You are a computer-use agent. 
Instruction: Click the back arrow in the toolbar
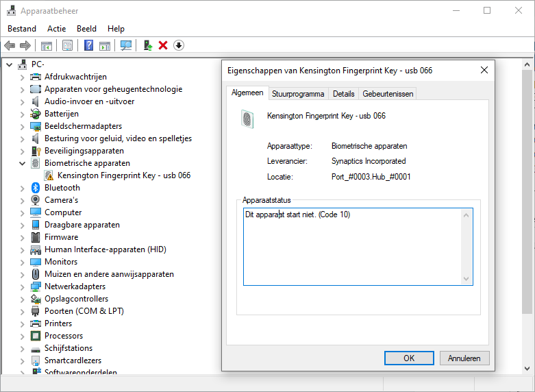tap(10, 45)
